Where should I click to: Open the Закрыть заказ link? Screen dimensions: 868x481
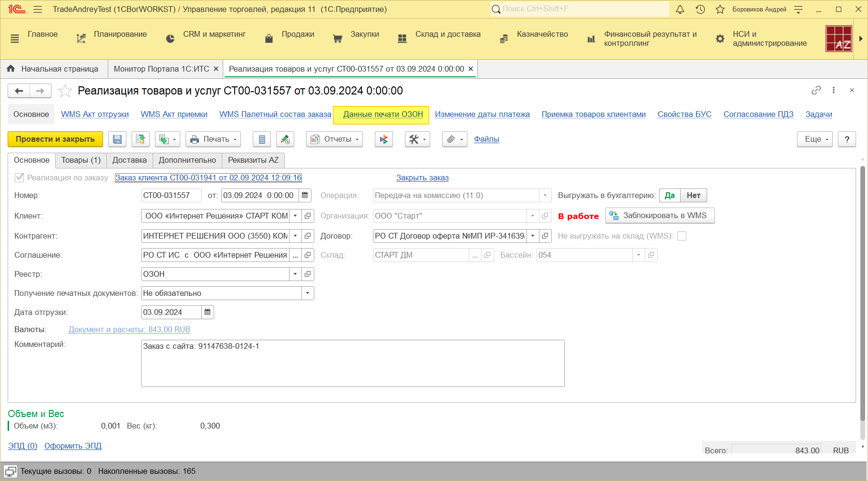(422, 178)
